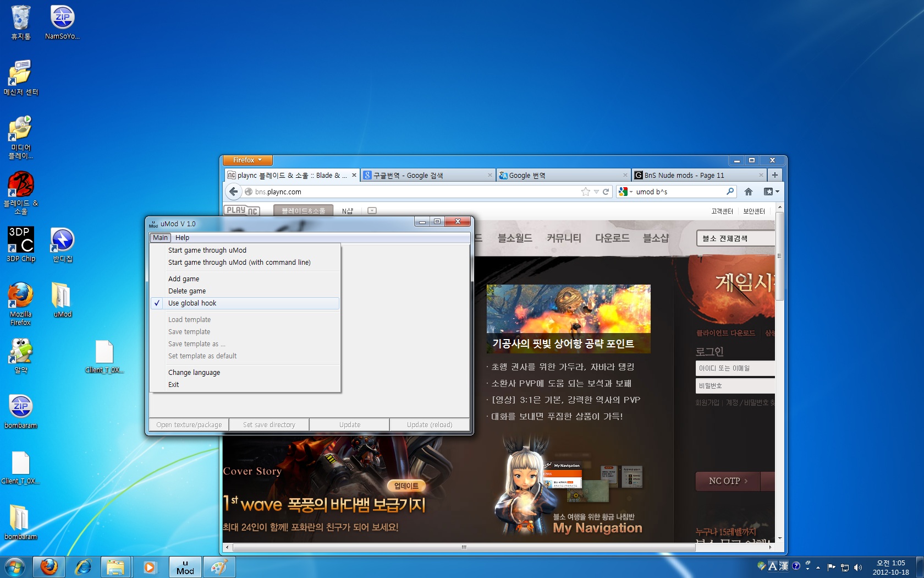Select Add game from Main menu

pos(184,279)
